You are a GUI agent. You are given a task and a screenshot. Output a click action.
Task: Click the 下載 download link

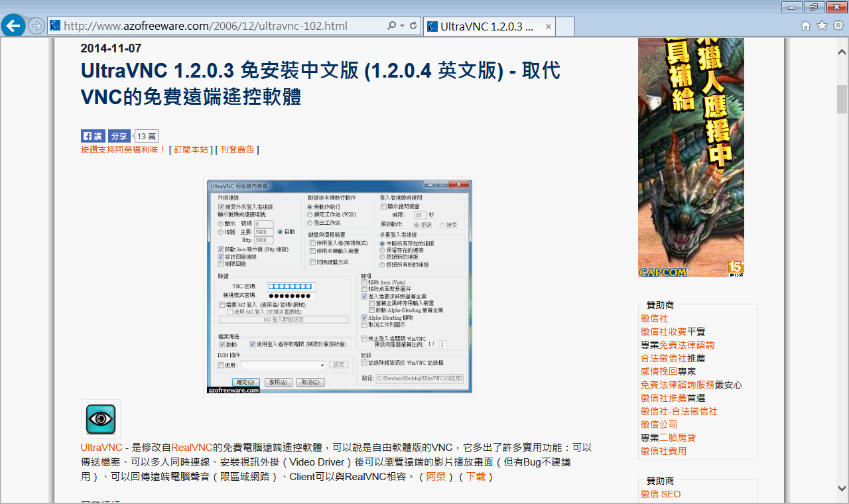tap(476, 477)
